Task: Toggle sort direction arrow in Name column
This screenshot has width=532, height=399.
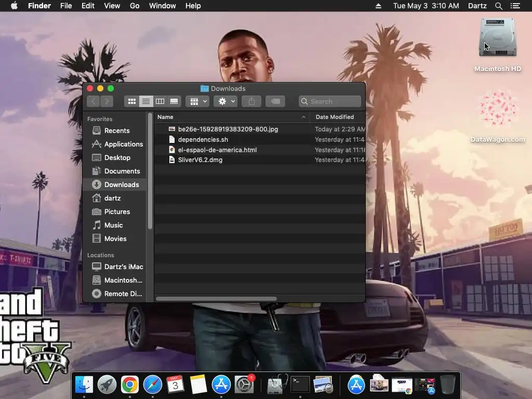Action: (x=303, y=117)
